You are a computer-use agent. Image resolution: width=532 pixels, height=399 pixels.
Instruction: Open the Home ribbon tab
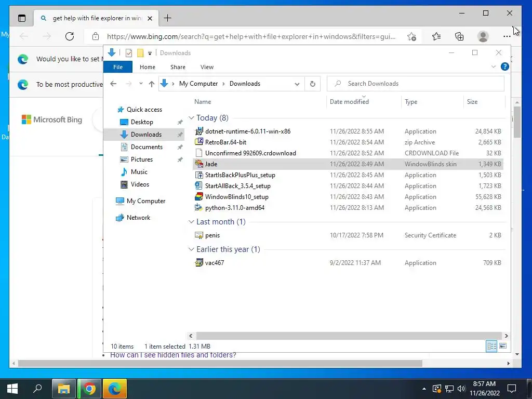point(147,67)
